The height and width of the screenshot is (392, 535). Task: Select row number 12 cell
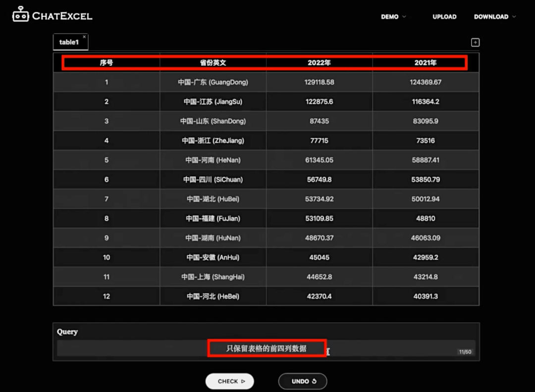[x=107, y=296]
